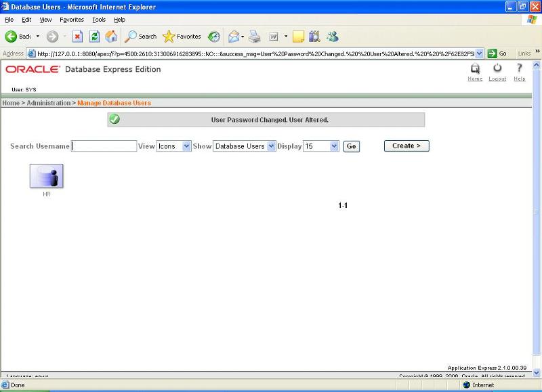Screen dimensions: 542x392
Task: Print page with printer icon
Action: point(255,37)
